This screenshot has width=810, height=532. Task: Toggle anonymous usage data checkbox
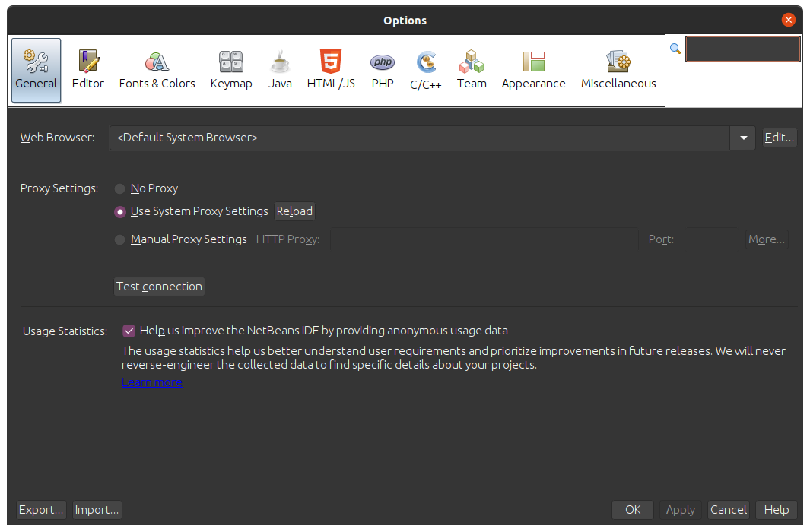point(129,331)
